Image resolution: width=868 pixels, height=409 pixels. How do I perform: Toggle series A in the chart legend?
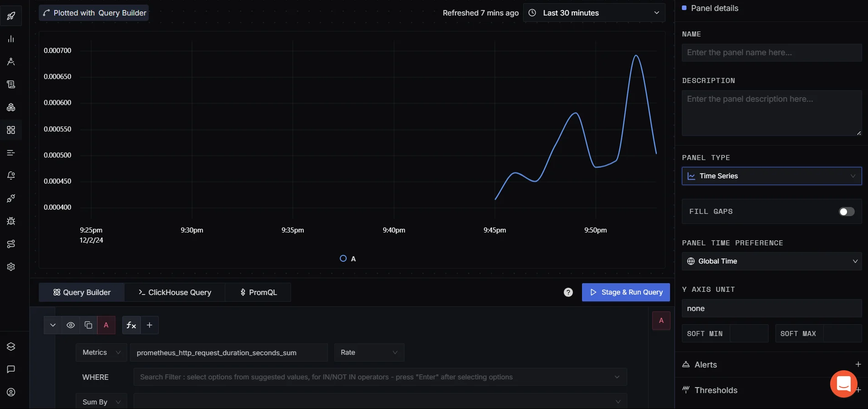[x=348, y=259]
